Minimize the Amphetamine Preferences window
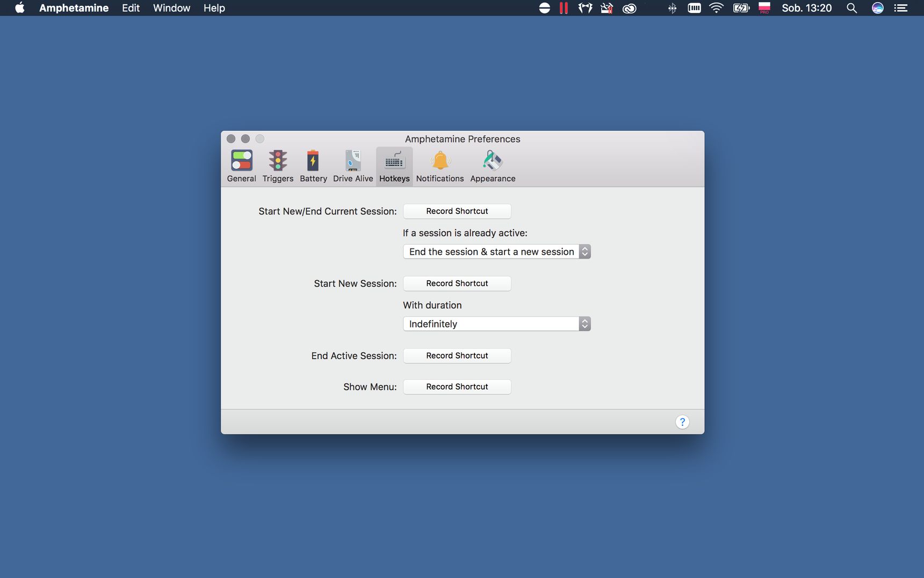The height and width of the screenshot is (578, 924). [246, 139]
